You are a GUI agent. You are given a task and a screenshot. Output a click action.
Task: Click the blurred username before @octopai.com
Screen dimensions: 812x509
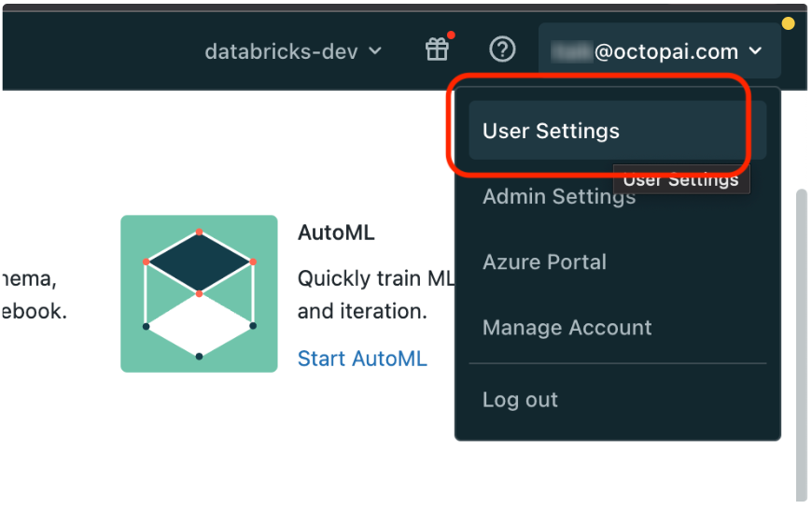point(571,52)
